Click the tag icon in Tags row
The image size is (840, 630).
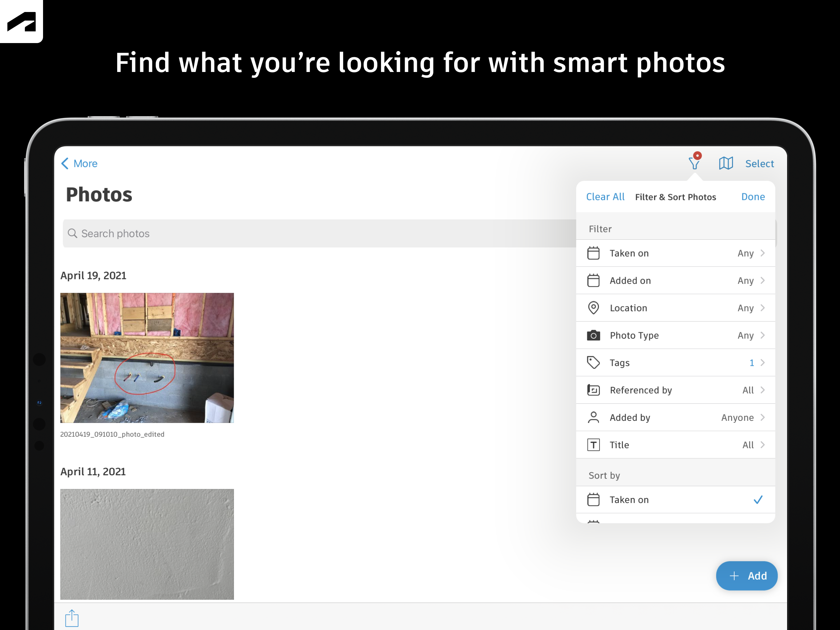pos(593,362)
